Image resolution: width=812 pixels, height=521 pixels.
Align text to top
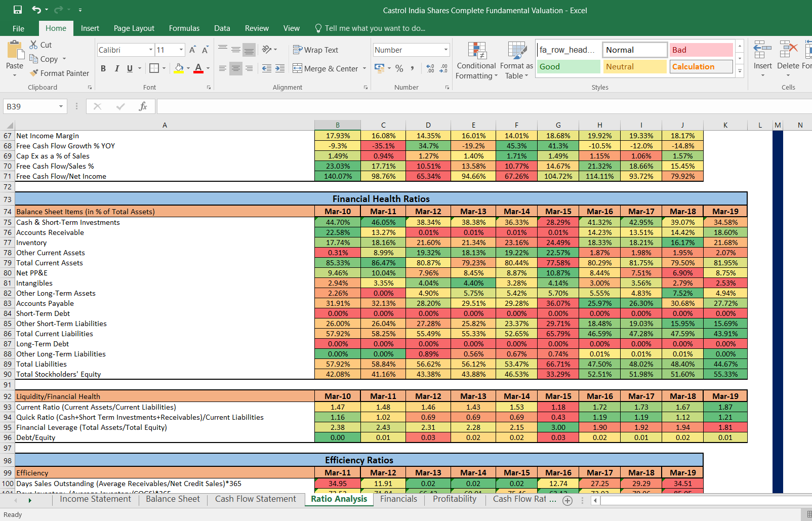coord(223,49)
